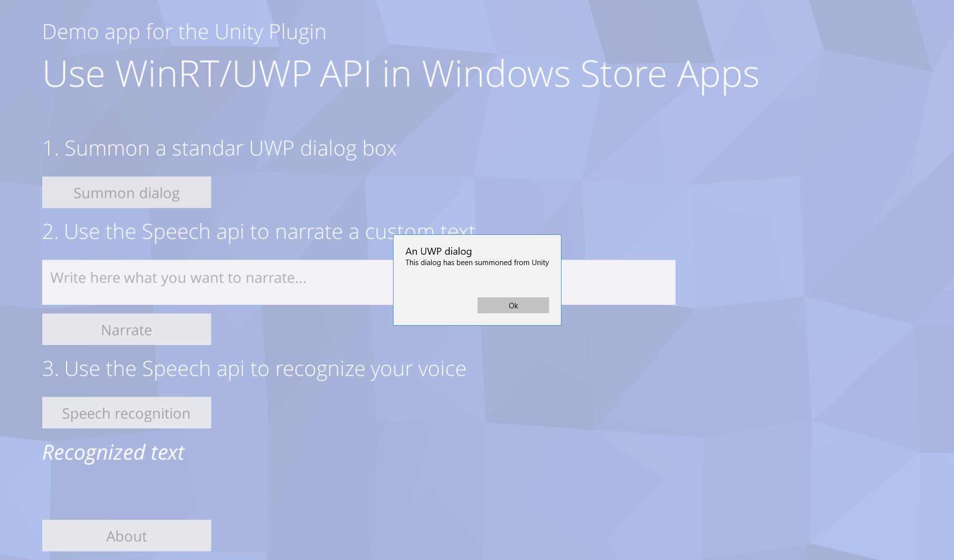Click heading '3. Use the Speech api to recognize your voice'
This screenshot has height=560, width=954.
254,368
